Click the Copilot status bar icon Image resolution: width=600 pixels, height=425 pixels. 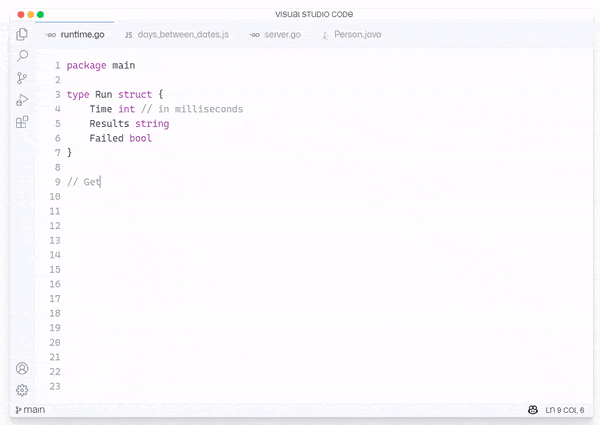(x=534, y=410)
